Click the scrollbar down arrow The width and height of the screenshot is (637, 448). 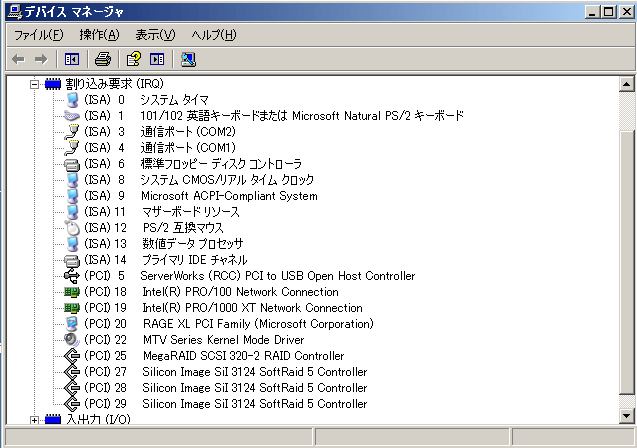(626, 416)
